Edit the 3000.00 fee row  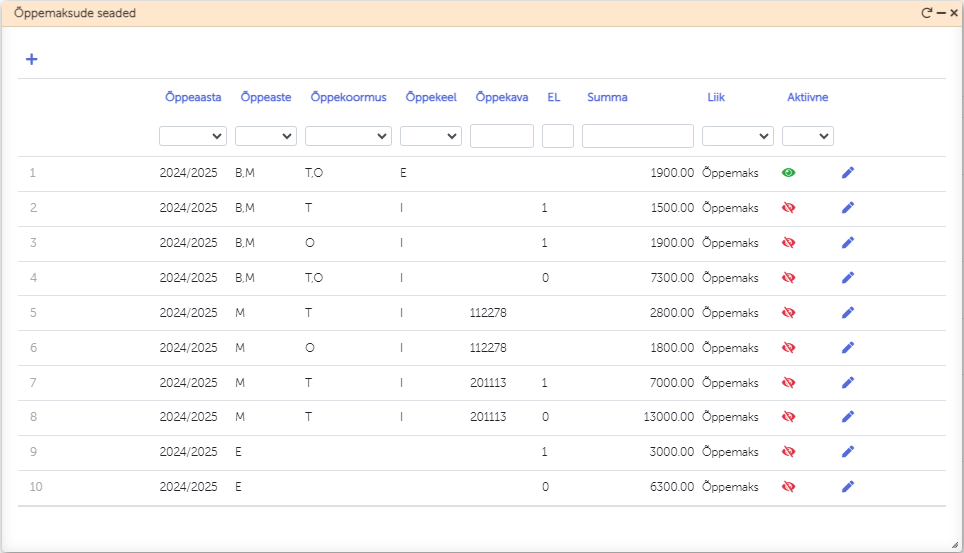pos(848,452)
